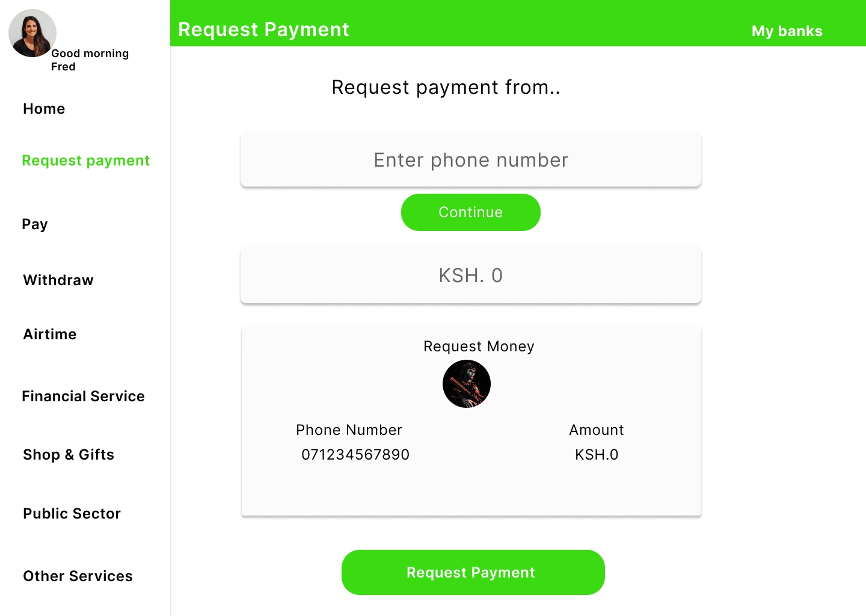
Task: Open the My banks link
Action: tap(787, 31)
